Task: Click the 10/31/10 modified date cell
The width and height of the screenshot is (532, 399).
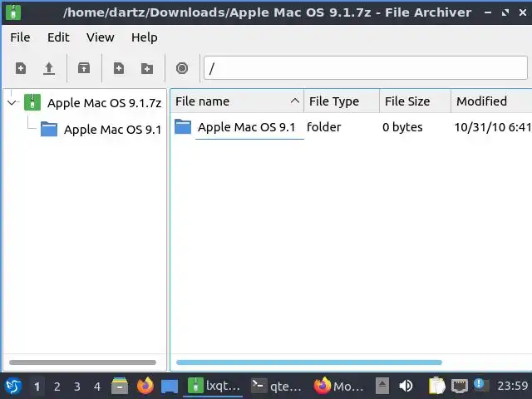Action: [493, 127]
